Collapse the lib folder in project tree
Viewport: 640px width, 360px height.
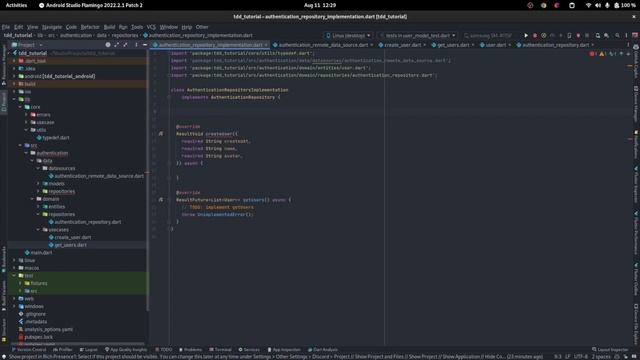coord(14,99)
